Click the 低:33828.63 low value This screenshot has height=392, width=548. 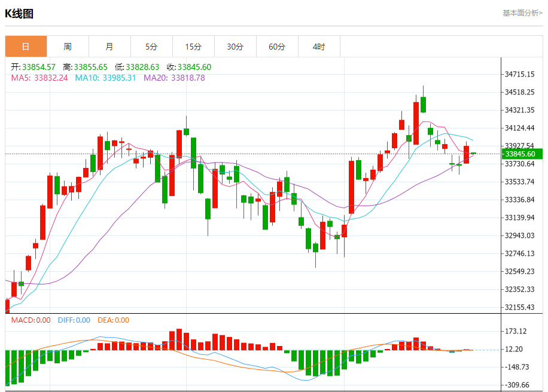137,67
